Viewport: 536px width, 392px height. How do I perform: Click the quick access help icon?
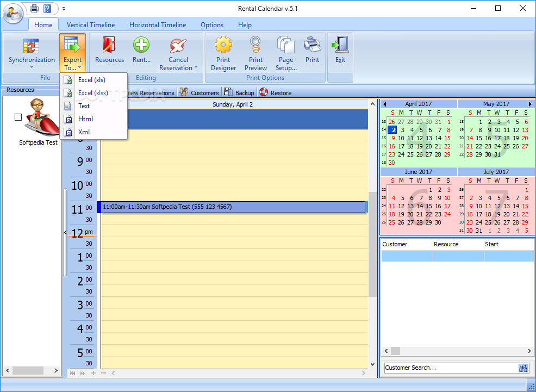coord(47,9)
